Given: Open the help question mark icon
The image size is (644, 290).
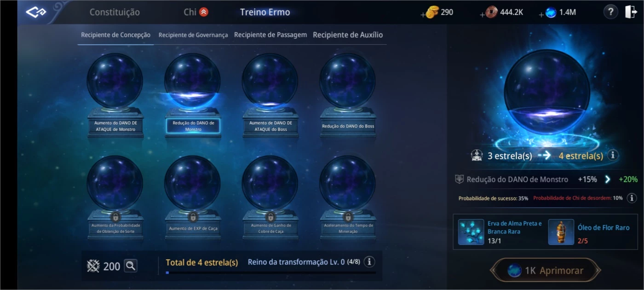Looking at the screenshot, I should 610,12.
